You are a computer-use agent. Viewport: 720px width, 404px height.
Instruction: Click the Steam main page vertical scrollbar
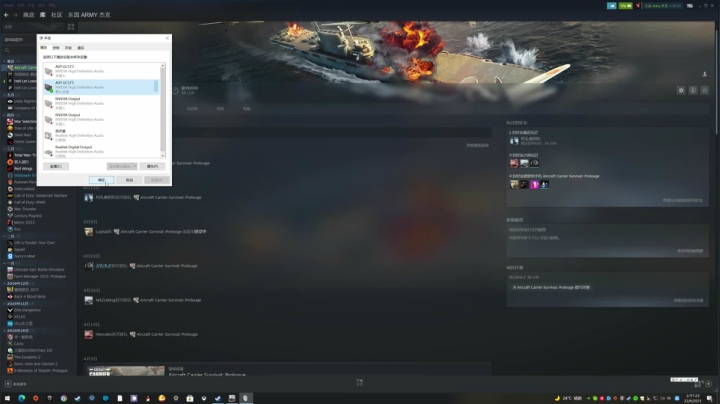717,83
